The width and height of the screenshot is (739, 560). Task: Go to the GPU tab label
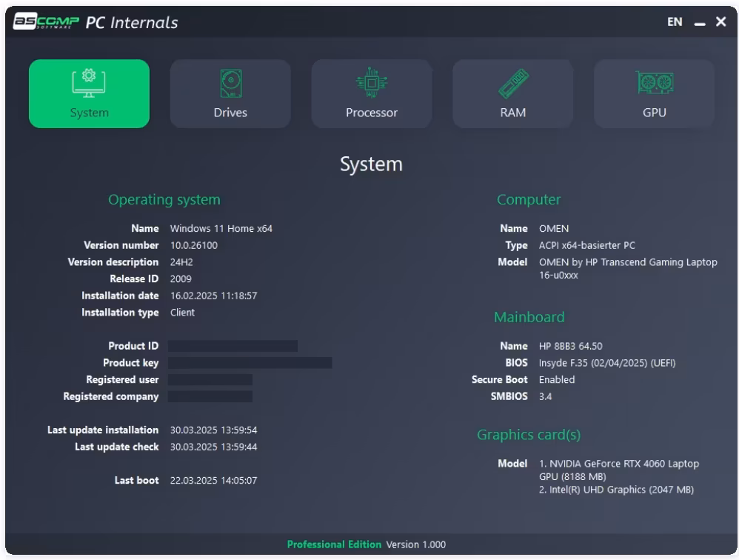[x=655, y=113]
